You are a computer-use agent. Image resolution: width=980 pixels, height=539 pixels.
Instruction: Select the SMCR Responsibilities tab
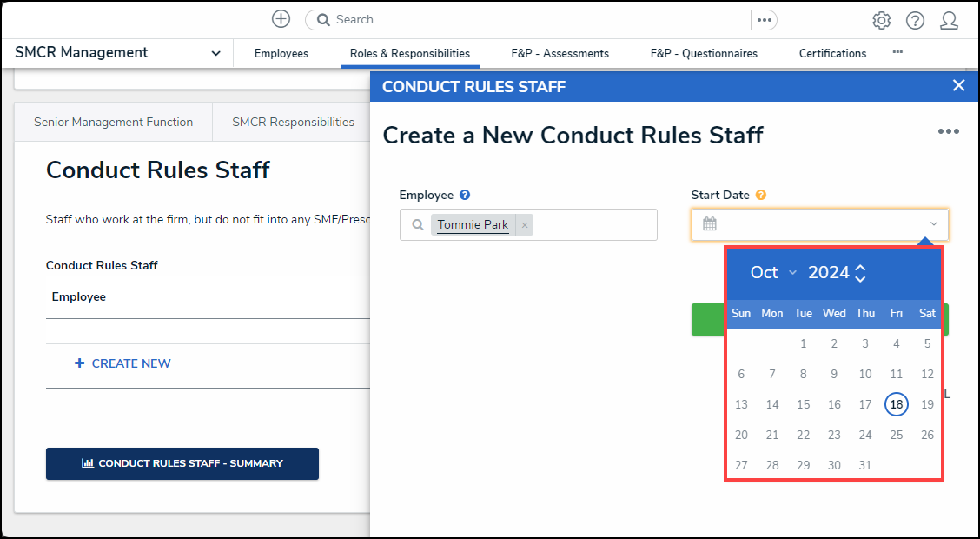click(293, 122)
